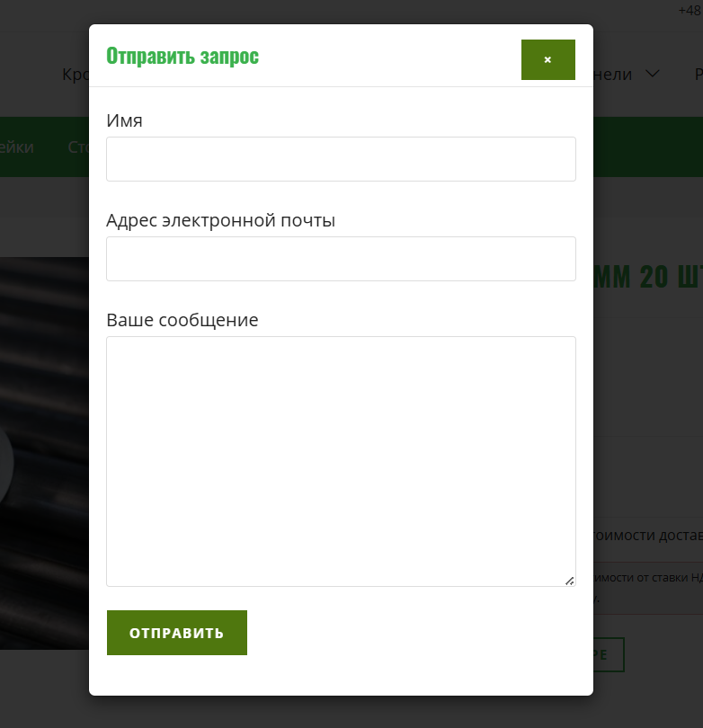This screenshot has width=703, height=728.
Task: Click the Имя field label
Action: point(124,120)
